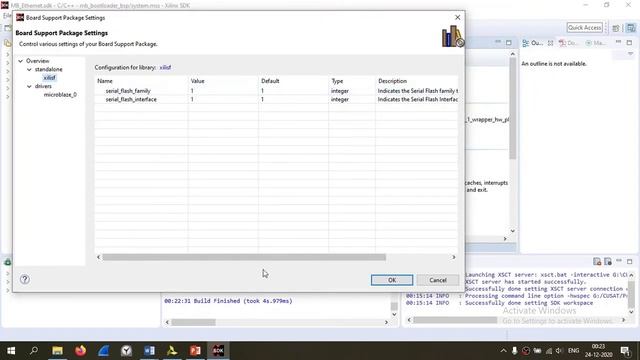Screen dimensions: 640x360
Task: Click the second SDK Log toolbar icon
Action: tap(608, 261)
